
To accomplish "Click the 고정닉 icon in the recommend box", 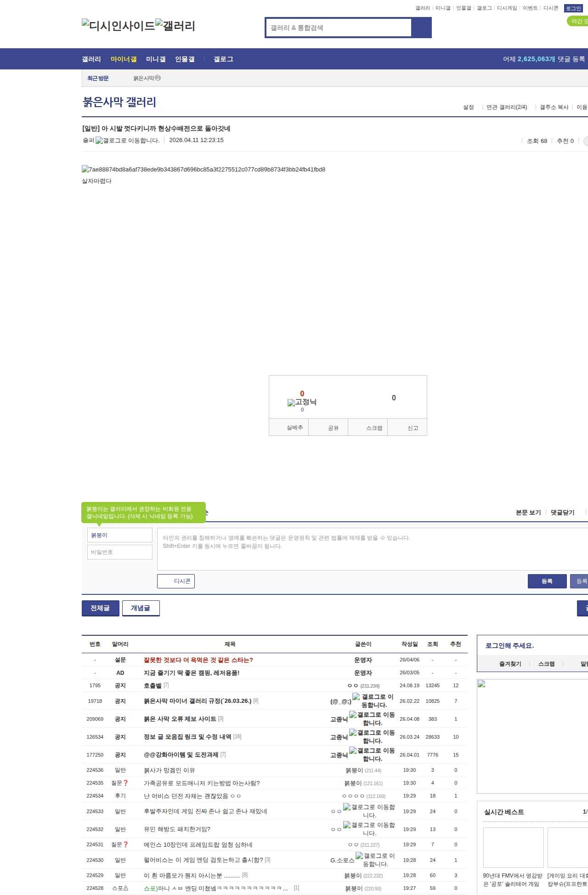I will coord(302,402).
